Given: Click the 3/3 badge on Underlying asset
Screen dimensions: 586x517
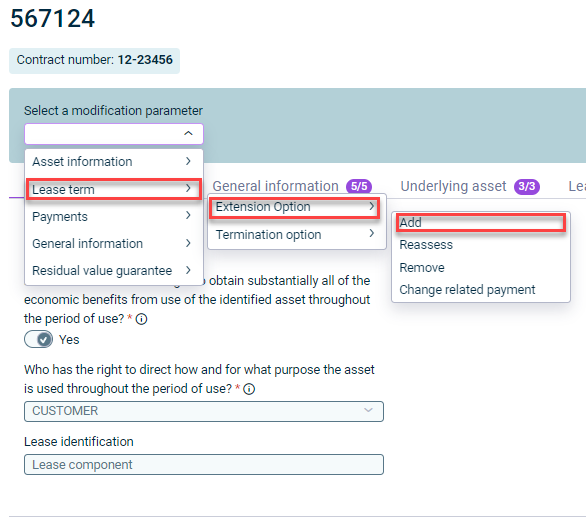Looking at the screenshot, I should coord(527,186).
